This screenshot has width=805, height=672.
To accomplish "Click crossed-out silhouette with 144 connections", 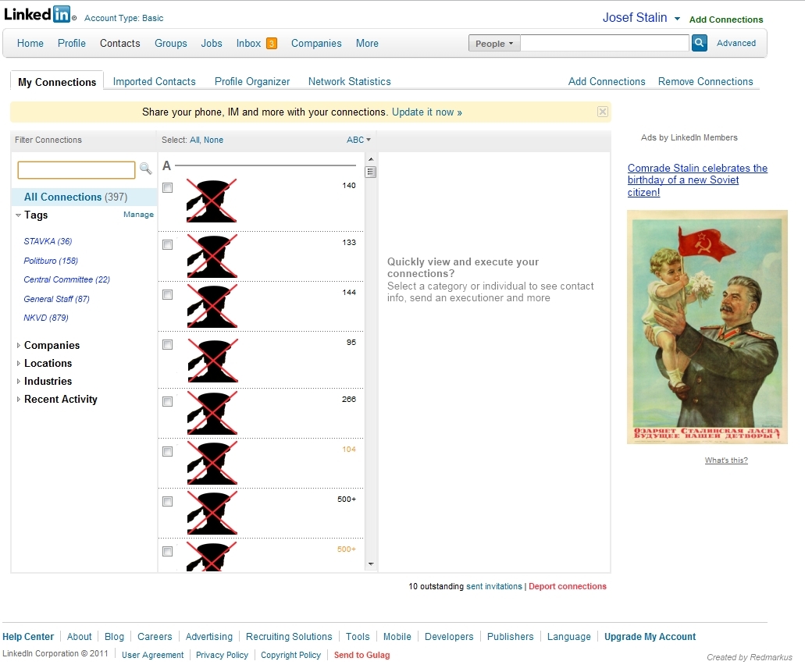I will (x=212, y=306).
